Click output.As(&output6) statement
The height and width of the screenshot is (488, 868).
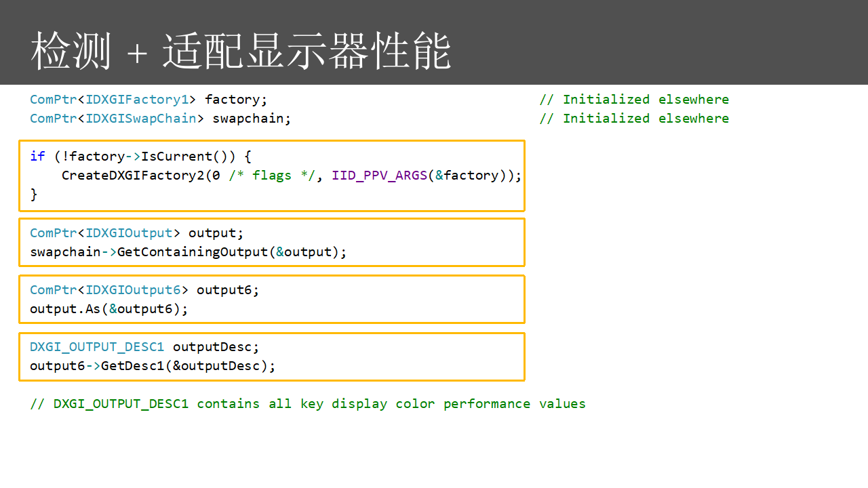(x=108, y=309)
